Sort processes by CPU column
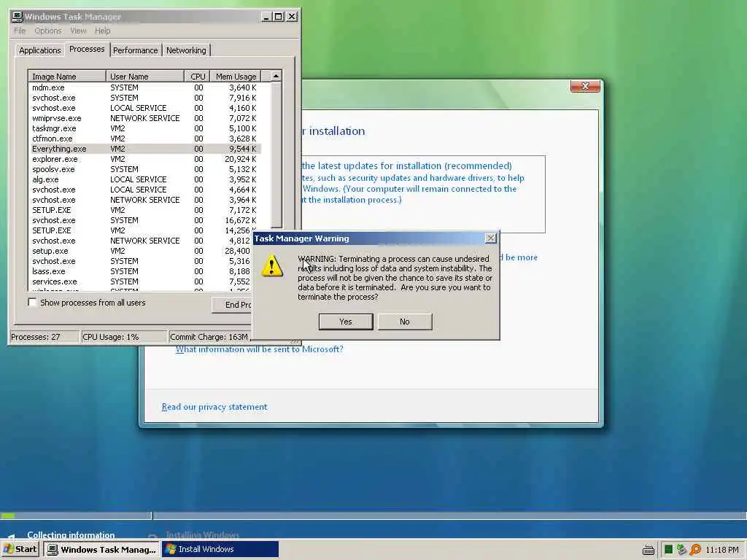The image size is (747, 560). tap(197, 76)
